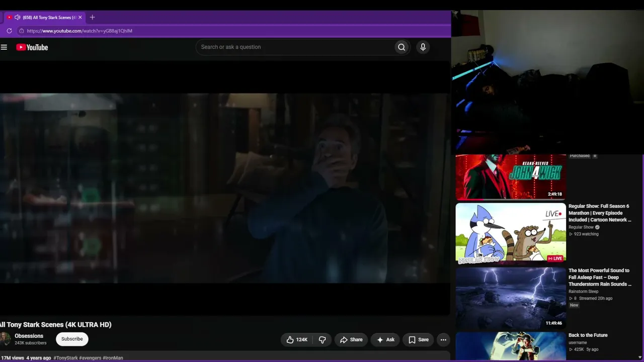Dislike the video with the thumbs-down icon
The width and height of the screenshot is (644, 362).
(323, 340)
